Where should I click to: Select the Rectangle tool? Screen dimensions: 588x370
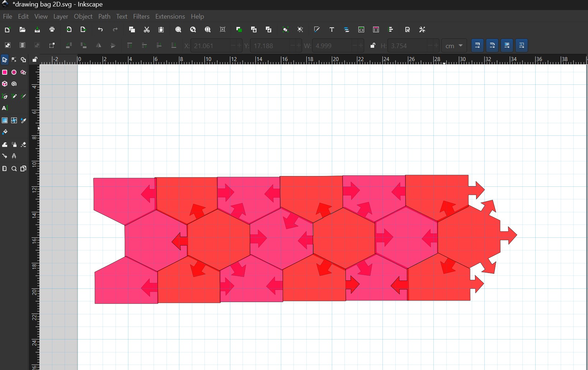[5, 72]
